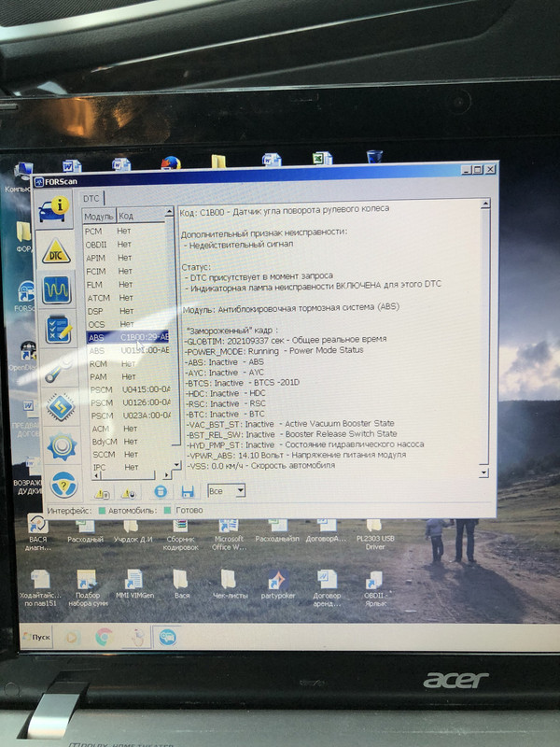The image size is (560, 747).
Task: Click the FORScan button in the taskbar
Action: tap(167, 638)
